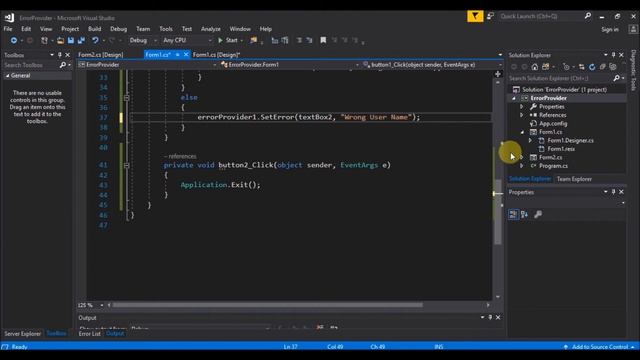Image resolution: width=640 pixels, height=360 pixels.
Task: Collapse the Form1.cs node in Solution Explorer
Action: coord(522,132)
